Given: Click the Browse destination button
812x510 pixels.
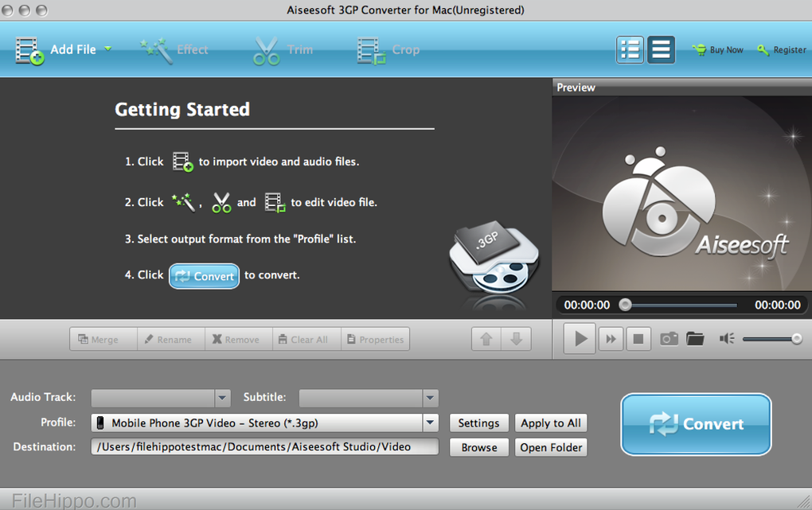Looking at the screenshot, I should pyautogui.click(x=479, y=447).
